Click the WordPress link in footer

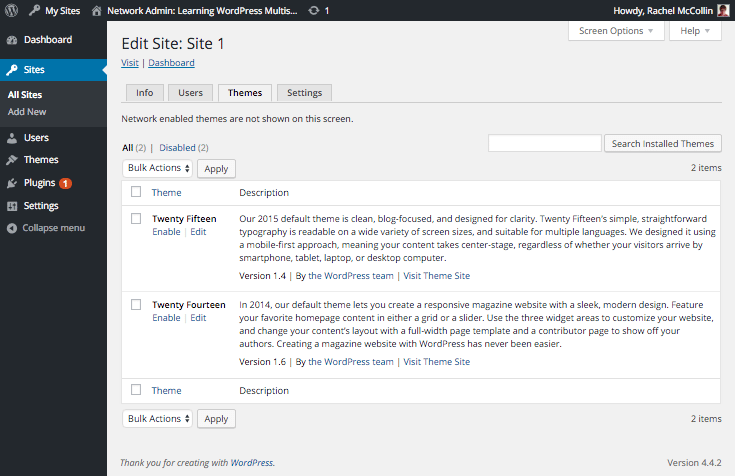(x=252, y=463)
